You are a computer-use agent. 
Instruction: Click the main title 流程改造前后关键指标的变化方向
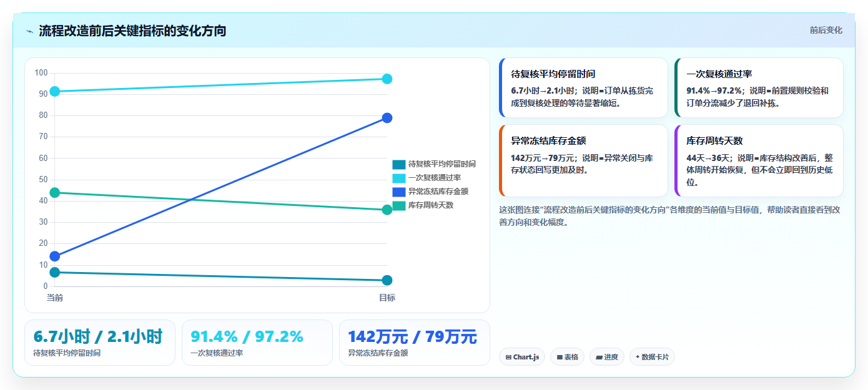pyautogui.click(x=132, y=31)
